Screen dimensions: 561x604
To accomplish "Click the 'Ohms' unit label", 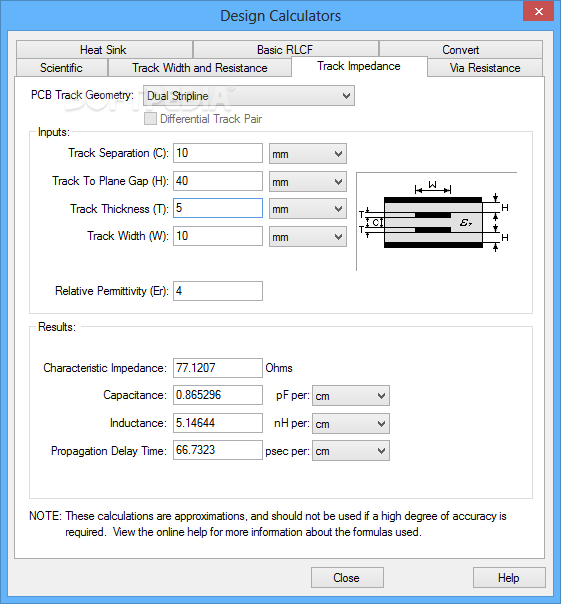I will [x=279, y=368].
